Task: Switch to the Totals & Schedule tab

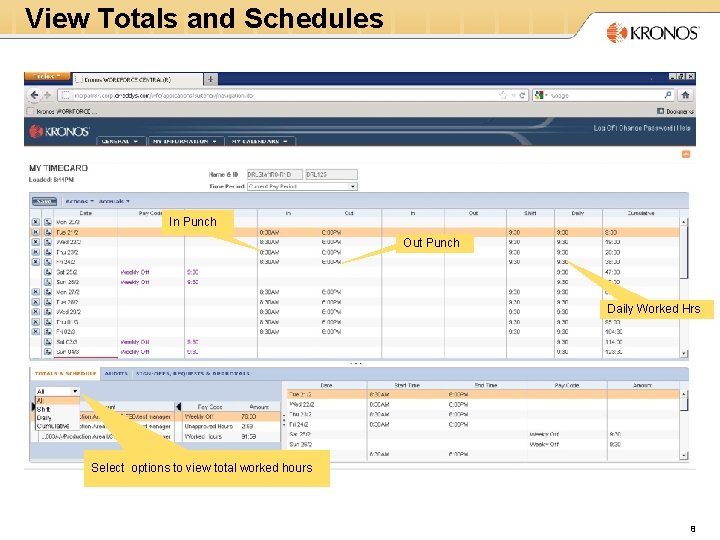Action: coord(65,373)
